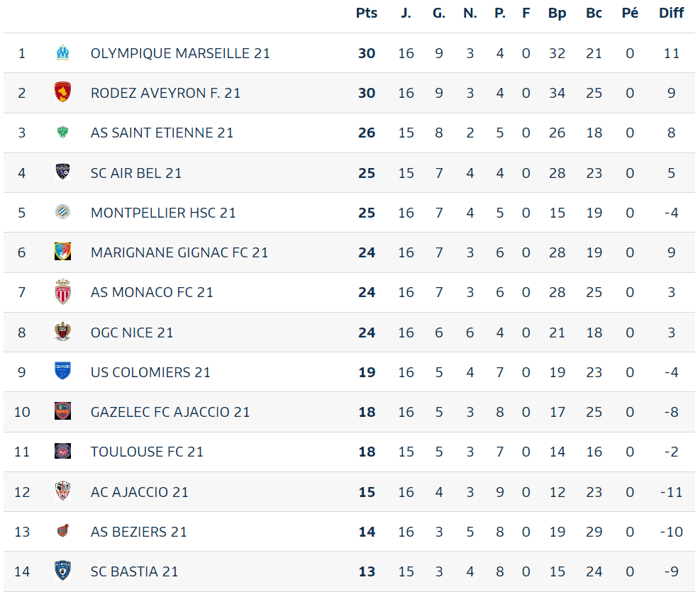The height and width of the screenshot is (592, 700).
Task: Open the Montpellier HSC logo
Action: coord(62,212)
